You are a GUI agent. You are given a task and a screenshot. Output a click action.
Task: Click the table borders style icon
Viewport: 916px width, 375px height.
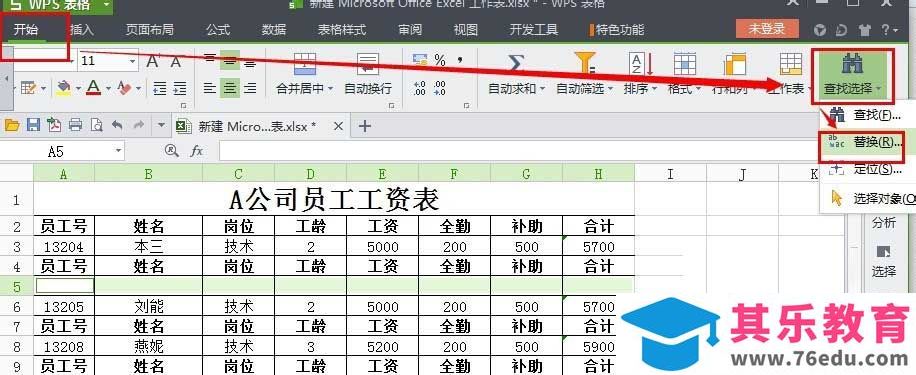click(28, 88)
